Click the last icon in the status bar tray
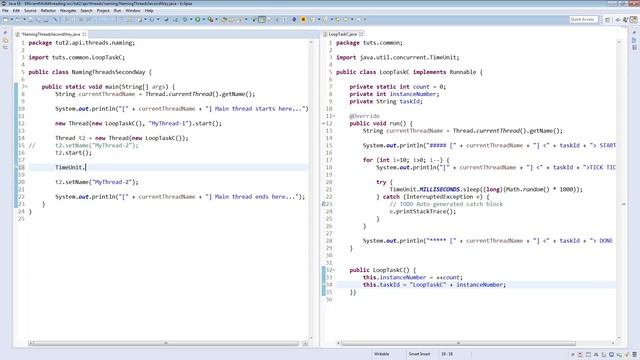Image resolution: width=640 pixels, height=360 pixels. pos(634,355)
